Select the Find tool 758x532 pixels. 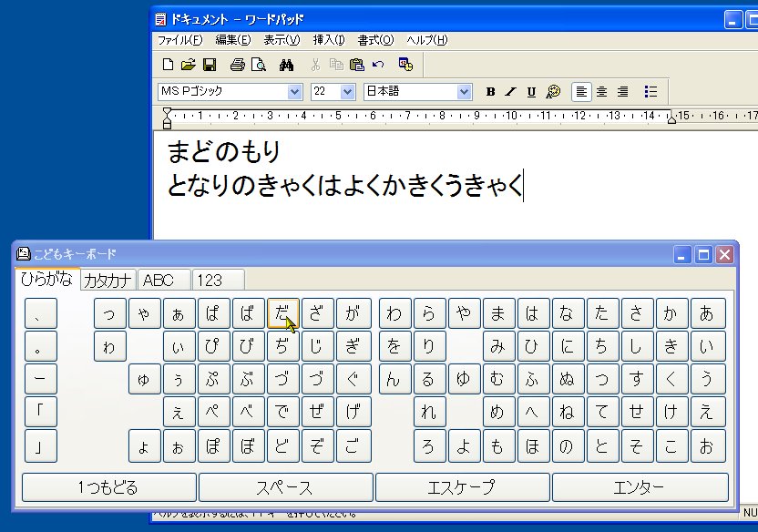(286, 64)
